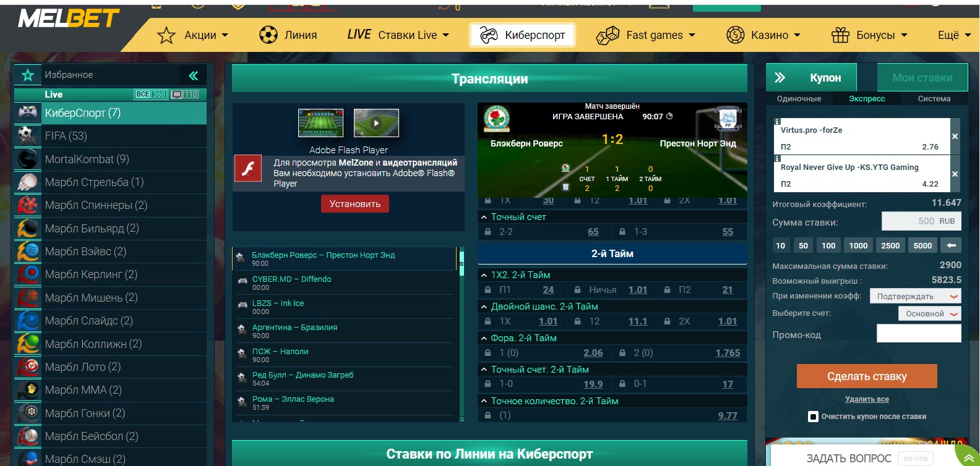Viewport: 980px width, 466px height.
Task: Click the Установить button
Action: coord(355,203)
